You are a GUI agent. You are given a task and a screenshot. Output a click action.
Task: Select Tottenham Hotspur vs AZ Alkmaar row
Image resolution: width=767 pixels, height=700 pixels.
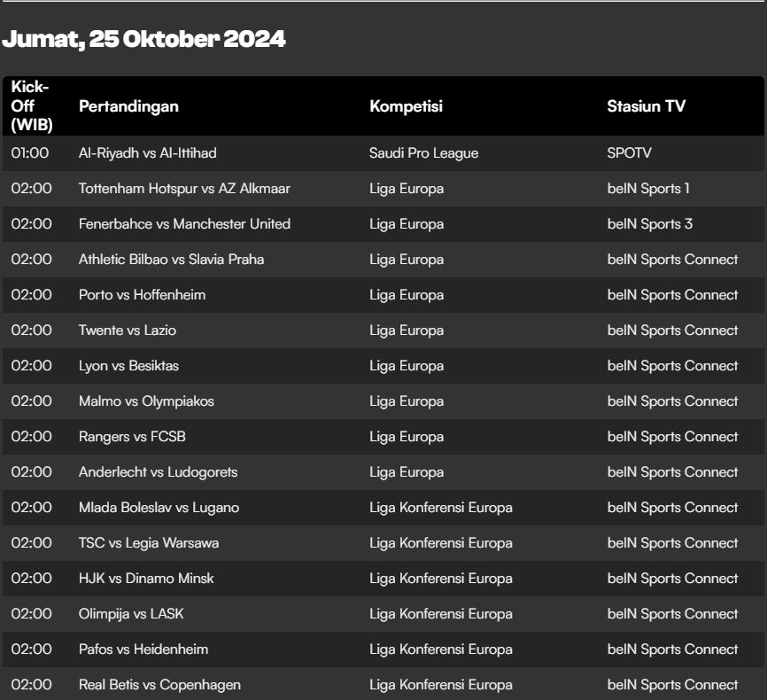[383, 189]
